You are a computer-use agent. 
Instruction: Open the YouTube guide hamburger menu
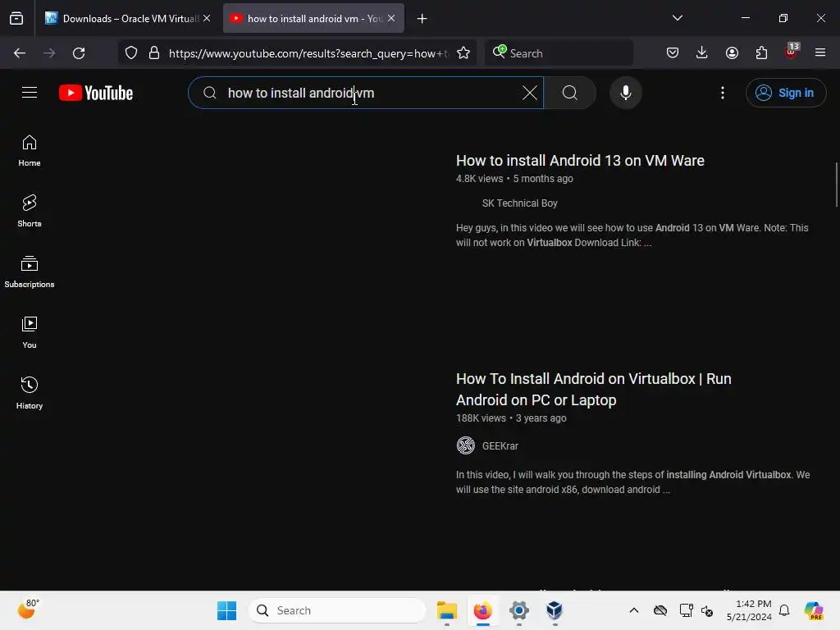[x=30, y=93]
